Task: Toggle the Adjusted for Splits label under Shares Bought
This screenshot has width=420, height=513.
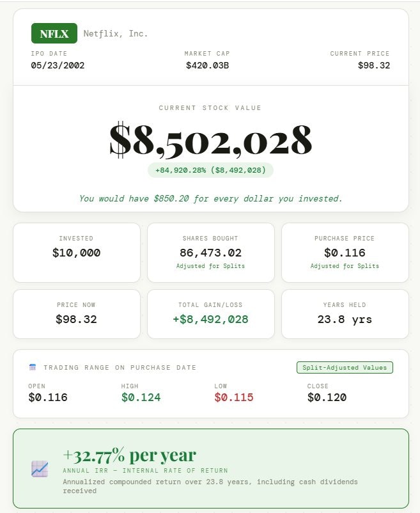Action: pos(210,266)
